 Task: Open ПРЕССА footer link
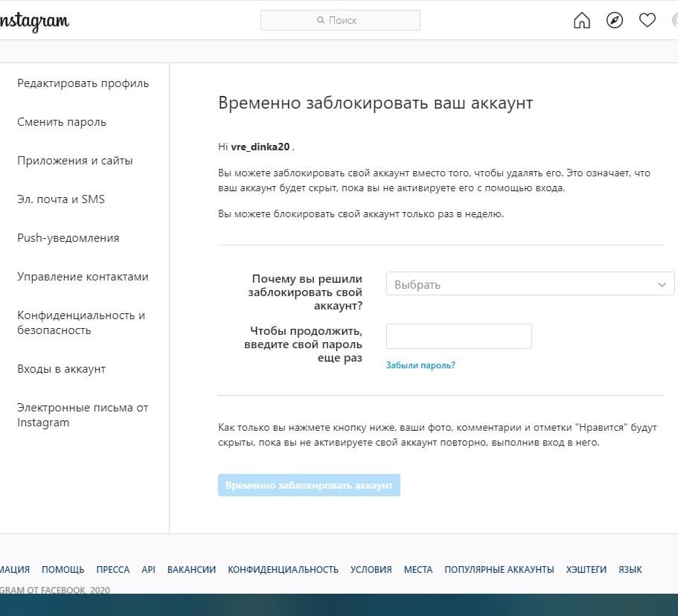pos(113,569)
